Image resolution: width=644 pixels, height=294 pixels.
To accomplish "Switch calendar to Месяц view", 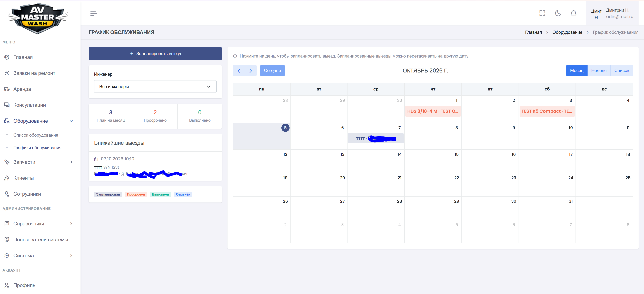I will [577, 71].
